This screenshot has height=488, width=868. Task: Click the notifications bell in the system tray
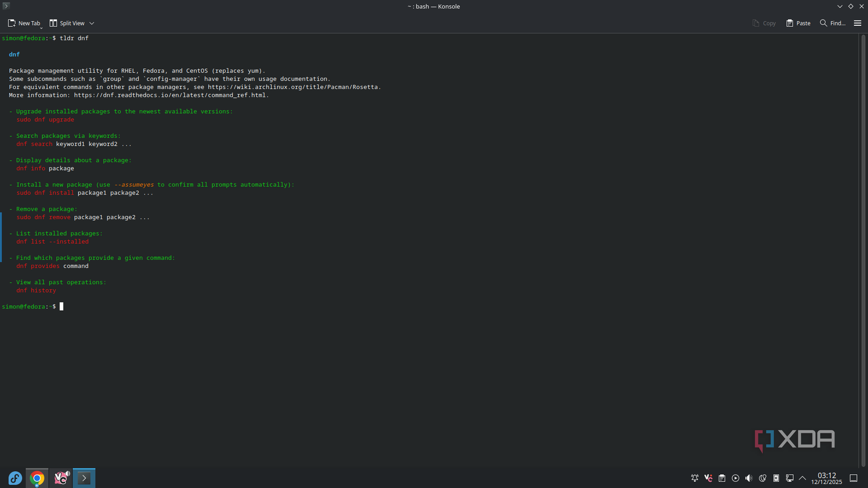pos(694,478)
